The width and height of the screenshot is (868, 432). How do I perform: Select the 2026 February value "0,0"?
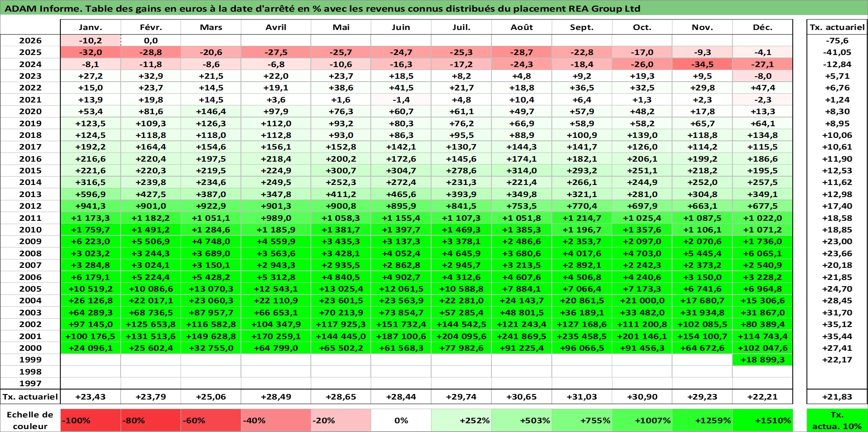(x=151, y=40)
